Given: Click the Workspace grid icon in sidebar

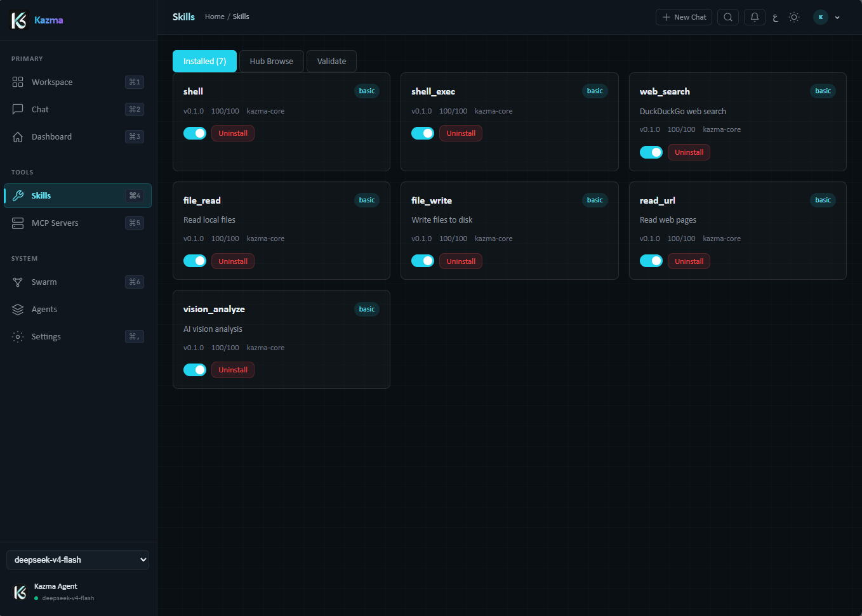Looking at the screenshot, I should click(18, 82).
